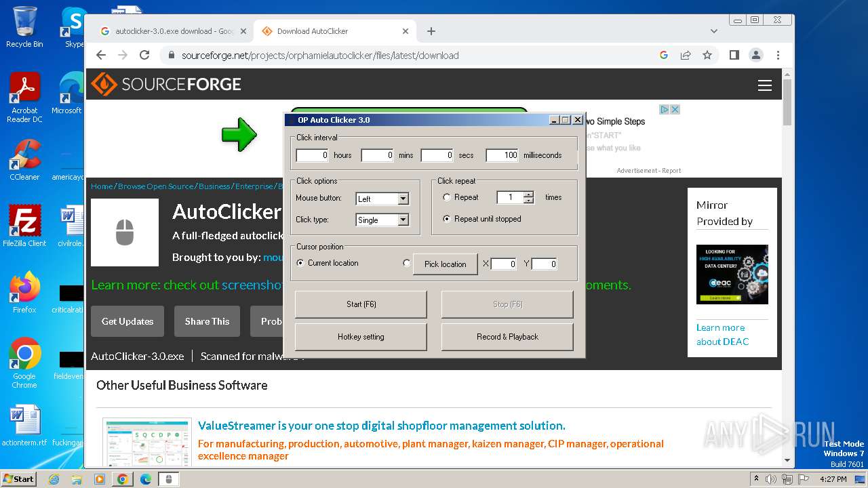The width and height of the screenshot is (868, 488).
Task: Click the Business breadcrumb link
Action: click(214, 186)
